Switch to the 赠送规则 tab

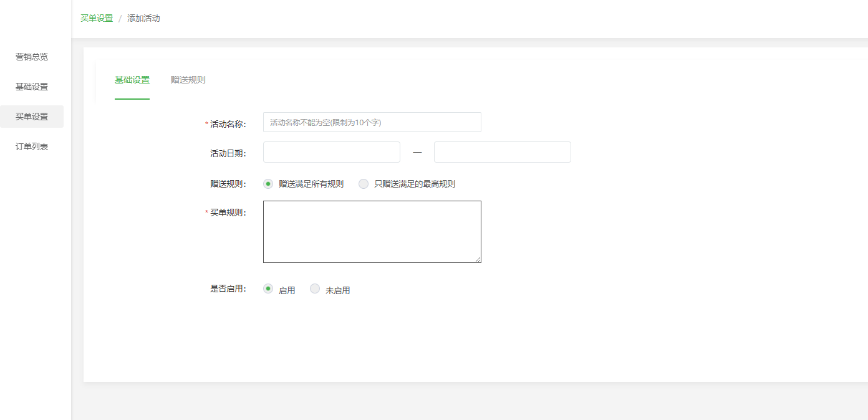(188, 80)
